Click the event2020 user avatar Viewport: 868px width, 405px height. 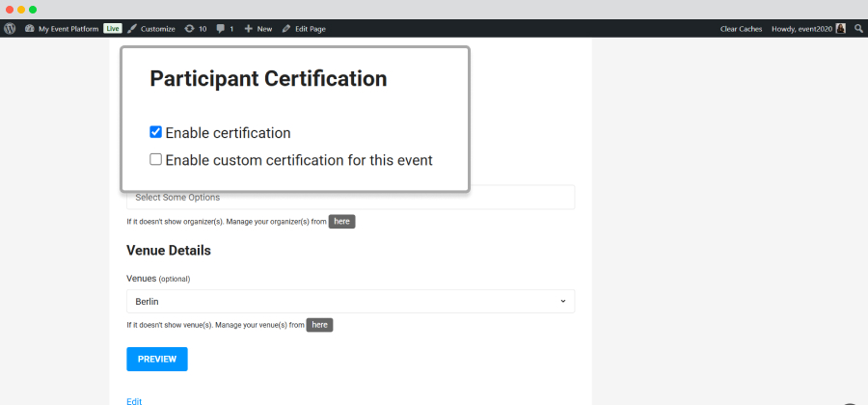point(841,29)
